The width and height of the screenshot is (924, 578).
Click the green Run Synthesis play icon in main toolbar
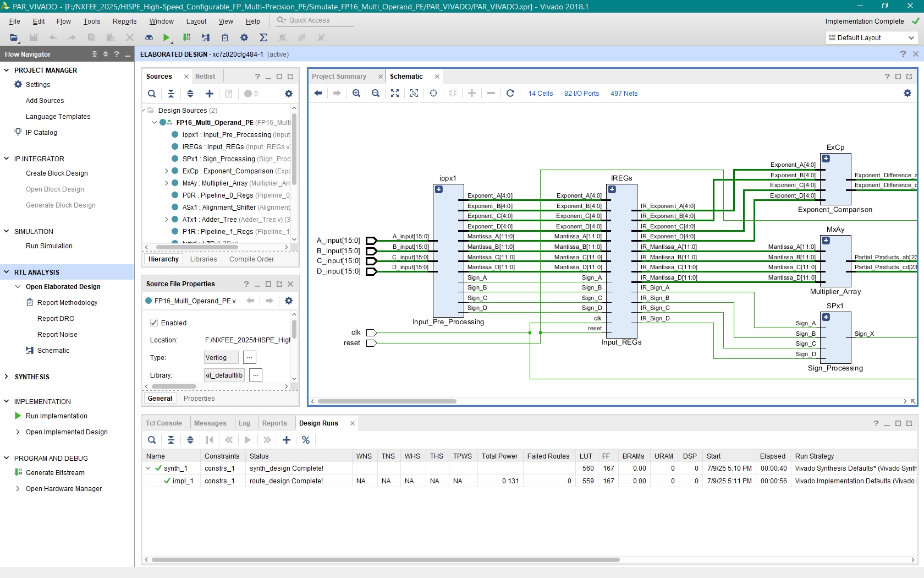(x=166, y=37)
